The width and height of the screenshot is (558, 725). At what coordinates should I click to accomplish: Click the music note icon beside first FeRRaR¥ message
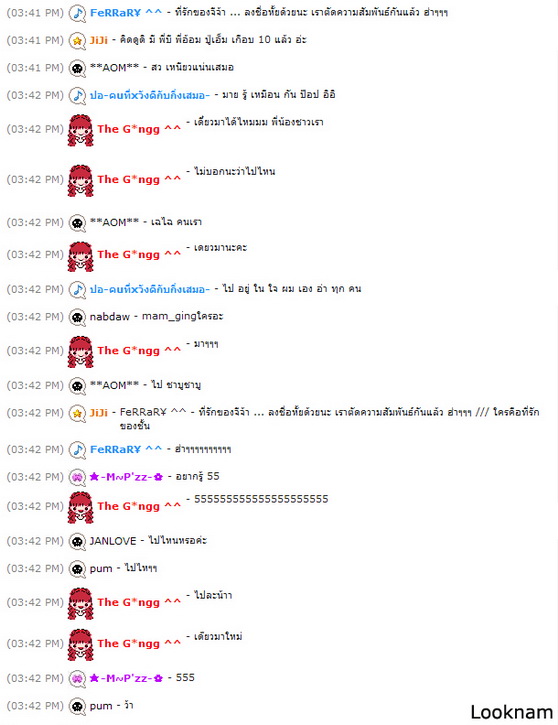point(77,13)
